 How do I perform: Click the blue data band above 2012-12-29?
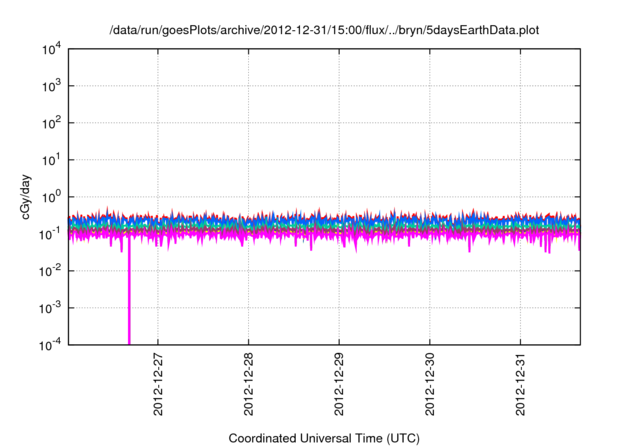pos(339,221)
